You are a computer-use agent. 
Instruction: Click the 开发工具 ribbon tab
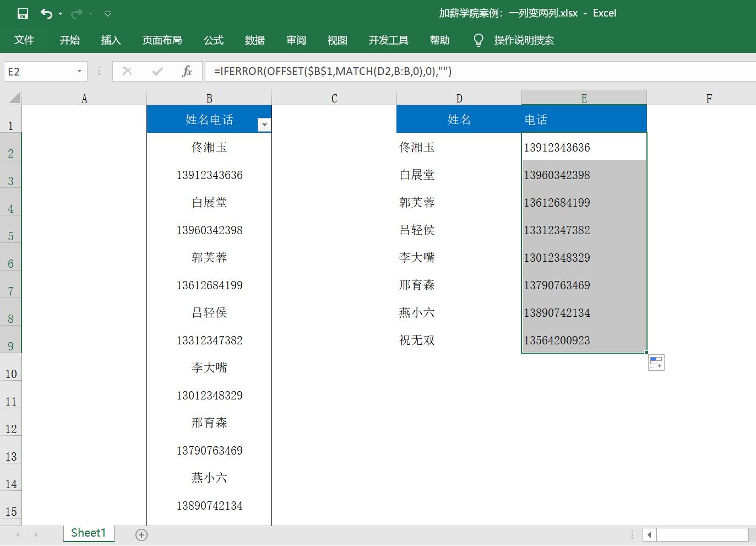[x=388, y=40]
